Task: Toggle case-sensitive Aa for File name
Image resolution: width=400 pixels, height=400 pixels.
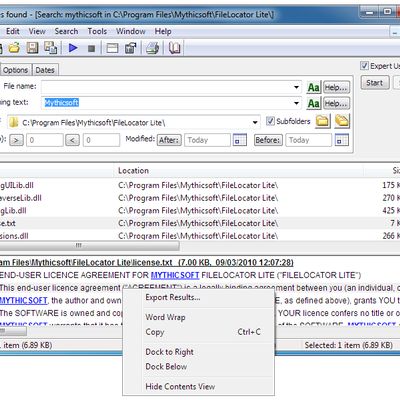Action: click(313, 88)
